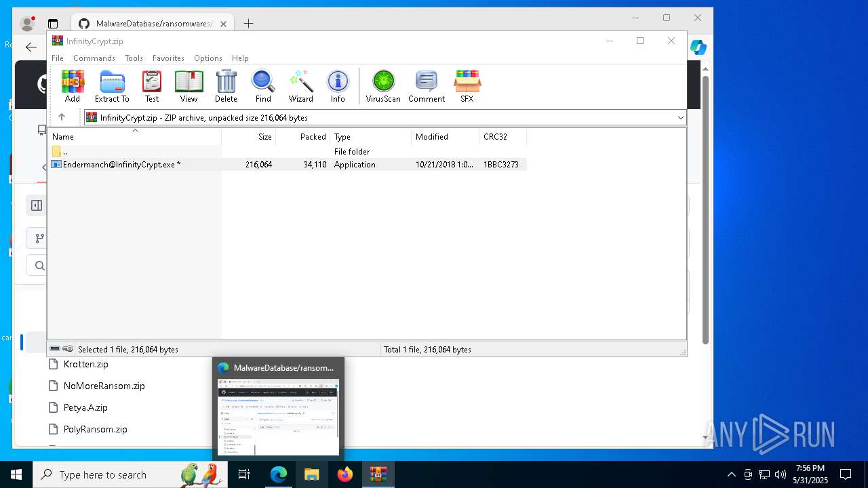This screenshot has width=868, height=488.
Task: Click the Add toolbar icon in WinRAR
Action: click(73, 86)
